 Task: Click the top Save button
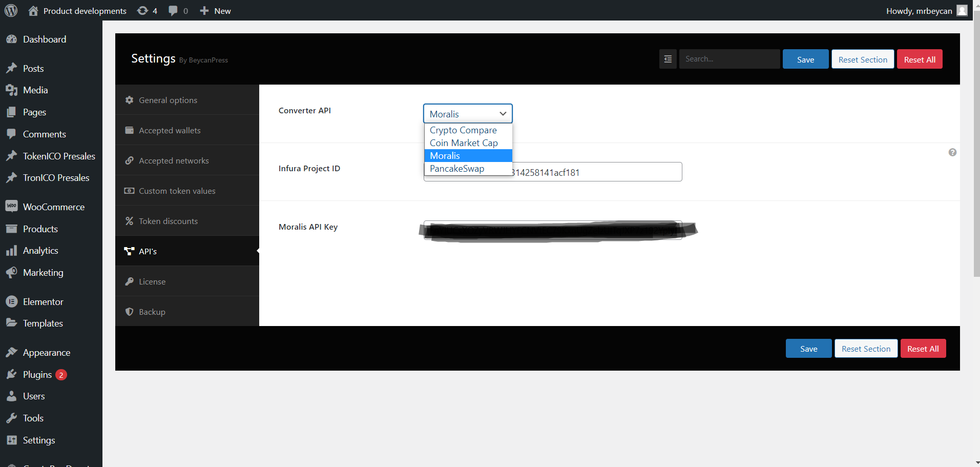pos(805,59)
